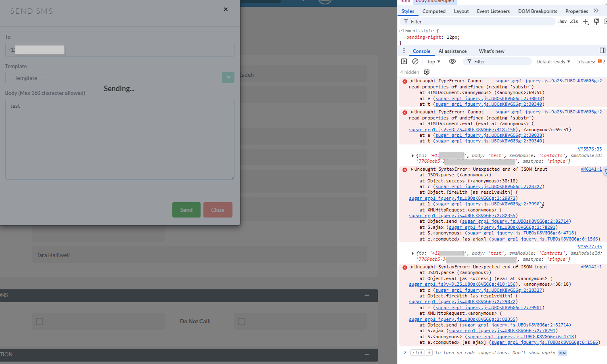
Task: Clear the console with the ban icon
Action: point(415,61)
